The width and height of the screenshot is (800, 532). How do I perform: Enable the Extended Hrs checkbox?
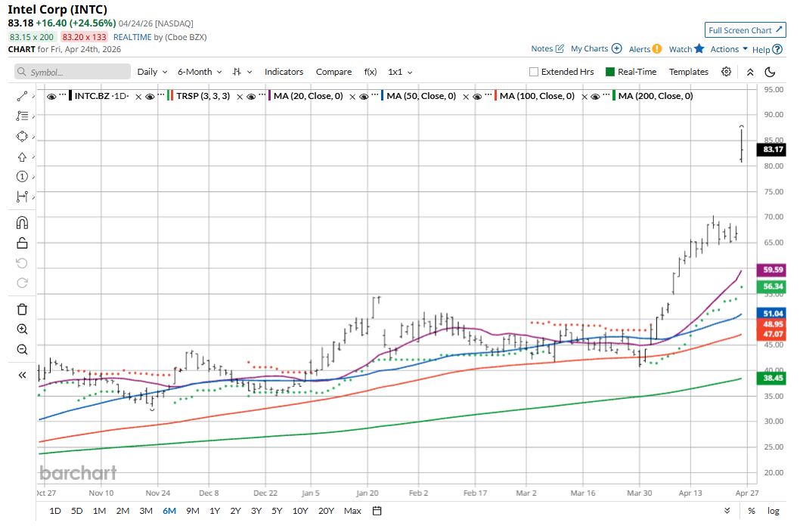click(534, 72)
